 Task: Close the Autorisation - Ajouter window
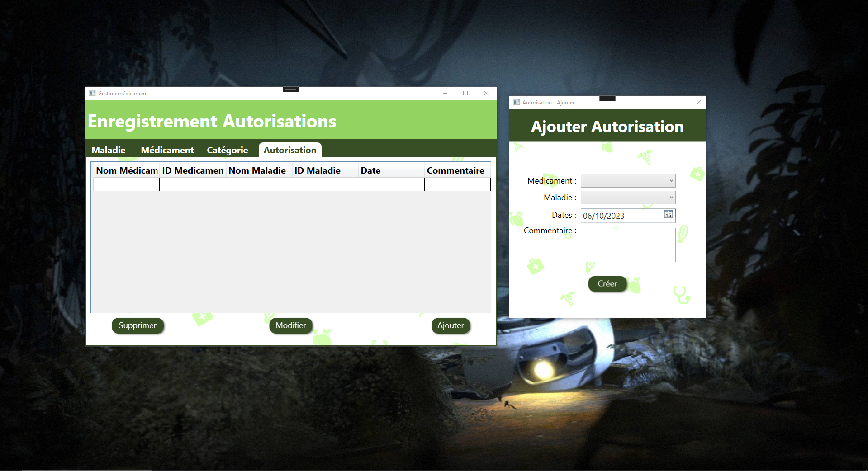point(698,102)
